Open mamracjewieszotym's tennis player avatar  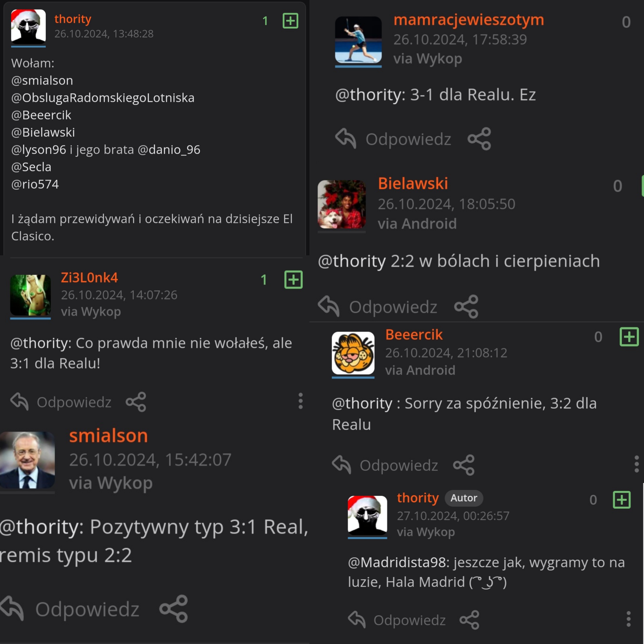tap(358, 40)
